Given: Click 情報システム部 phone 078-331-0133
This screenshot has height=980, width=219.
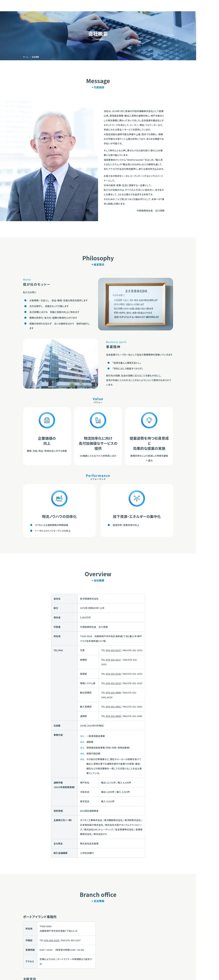Looking at the screenshot, I should 113,683.
